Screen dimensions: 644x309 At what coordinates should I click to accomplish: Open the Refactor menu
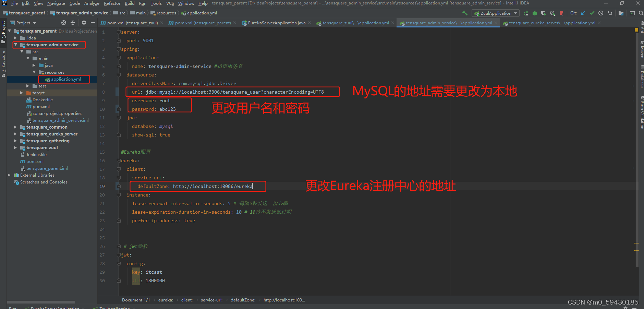112,3
